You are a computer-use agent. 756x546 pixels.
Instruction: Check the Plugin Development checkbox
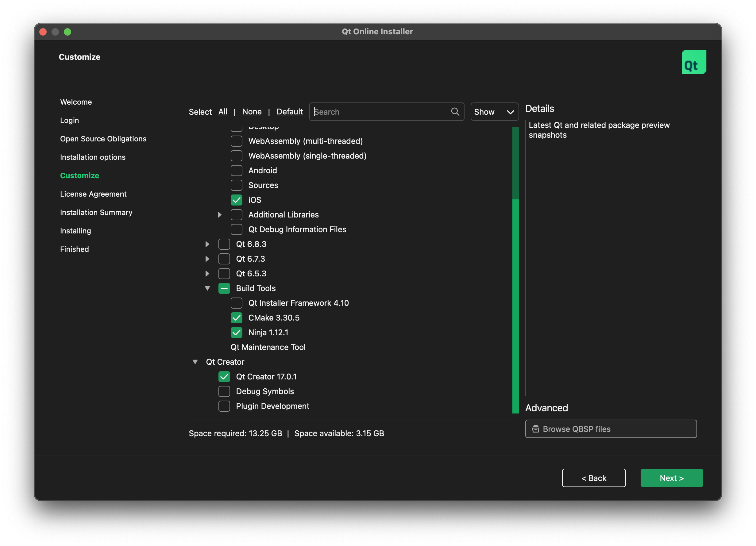[x=224, y=406]
